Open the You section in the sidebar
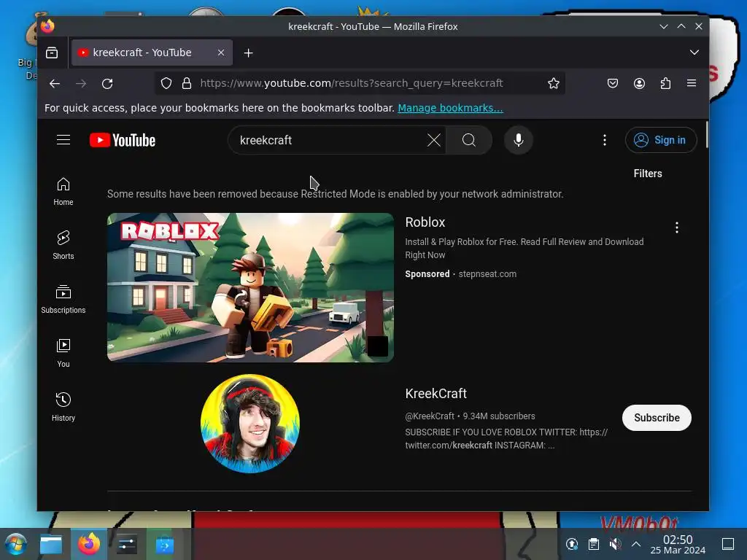Viewport: 747px width, 560px height. pos(63,353)
